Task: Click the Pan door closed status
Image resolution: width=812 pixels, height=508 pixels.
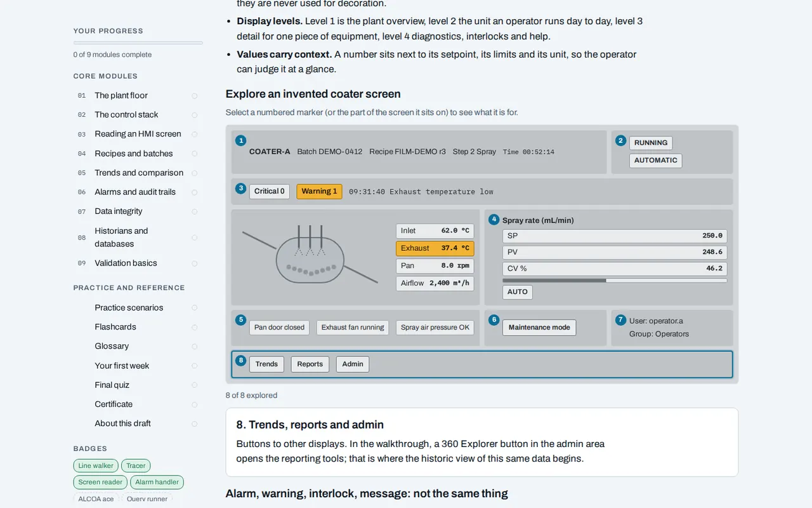Action: pos(279,328)
